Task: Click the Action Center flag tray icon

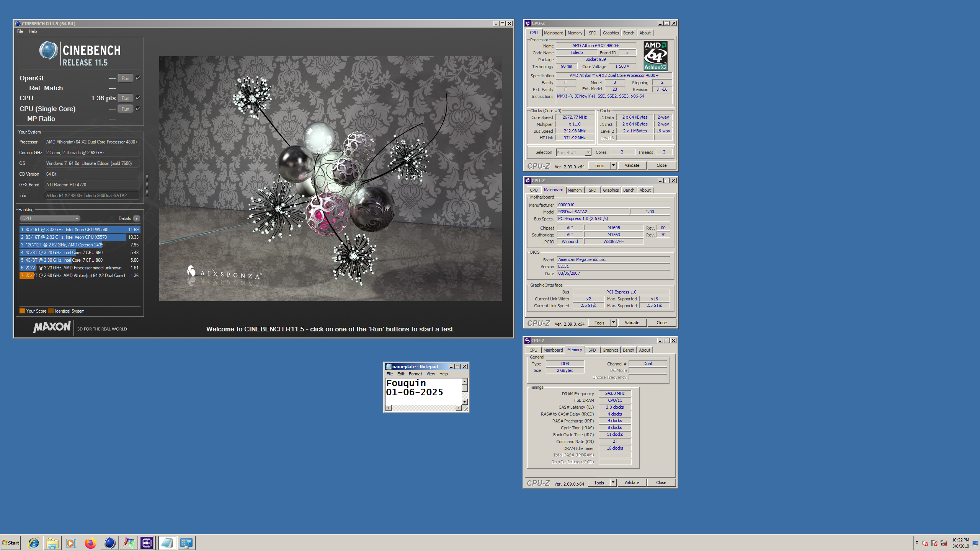Action: pos(934,543)
